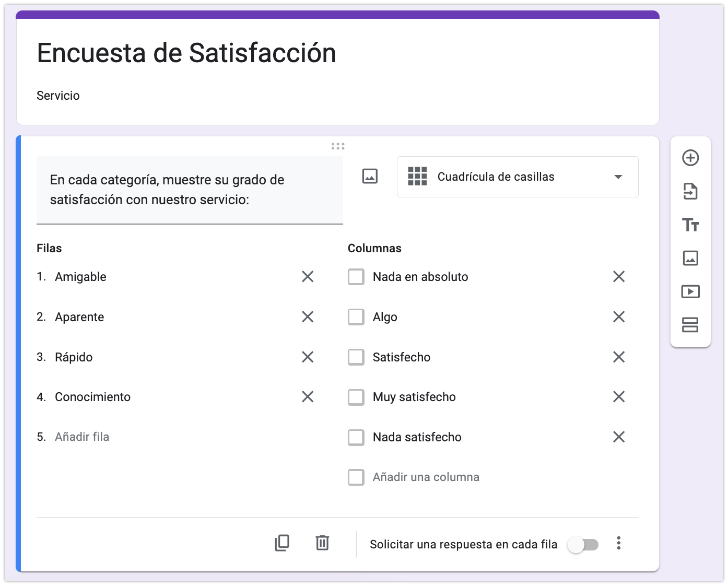Viewport: 728px width, 586px height.
Task: Remove the Rápido row
Action: pos(308,357)
